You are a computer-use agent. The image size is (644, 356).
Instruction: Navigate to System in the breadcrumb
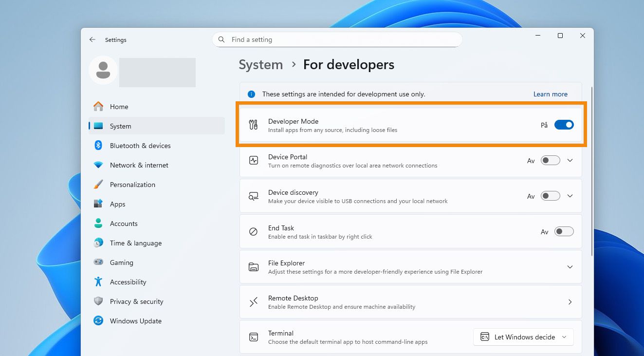260,65
